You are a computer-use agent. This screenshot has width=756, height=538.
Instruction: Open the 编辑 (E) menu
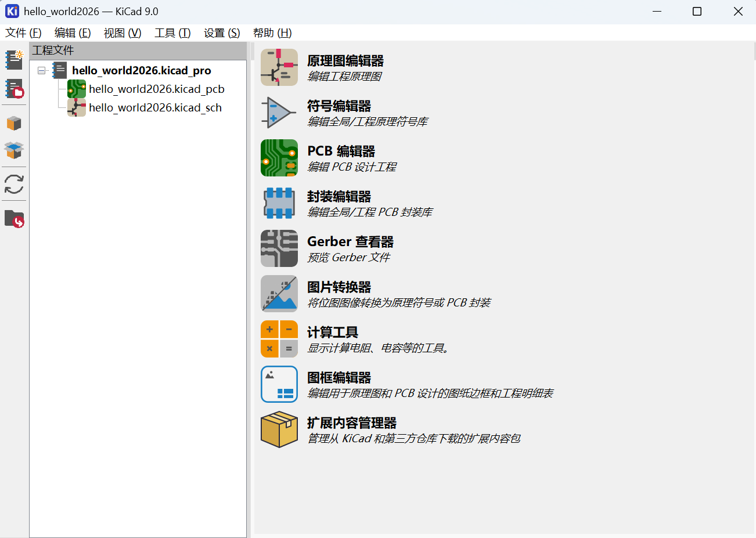(73, 33)
